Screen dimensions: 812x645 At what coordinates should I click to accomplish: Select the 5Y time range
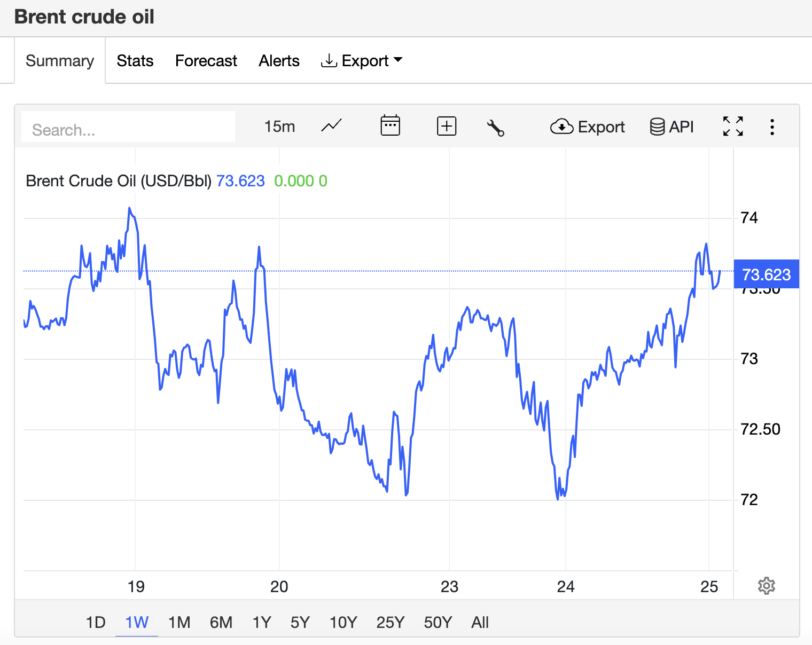(x=300, y=623)
